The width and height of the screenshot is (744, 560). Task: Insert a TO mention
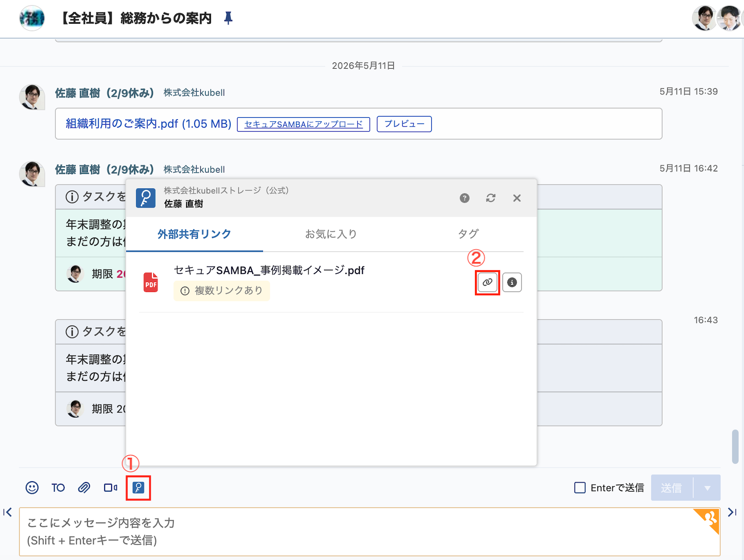(x=58, y=488)
